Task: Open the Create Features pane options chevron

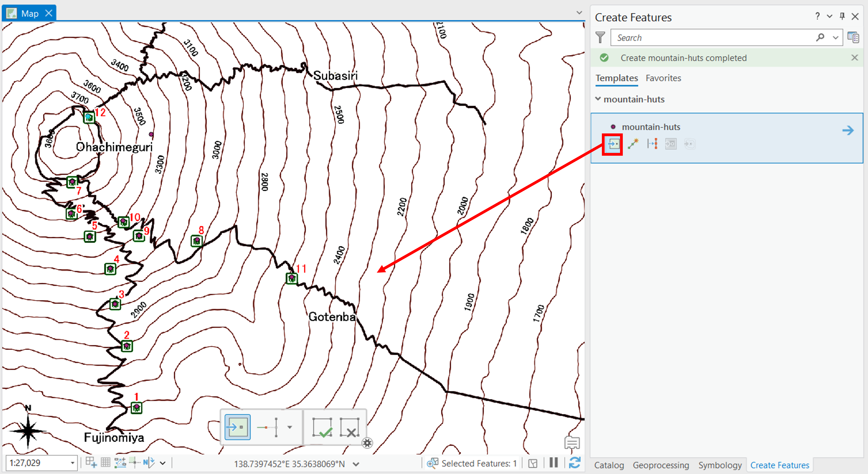Action: pyautogui.click(x=830, y=16)
